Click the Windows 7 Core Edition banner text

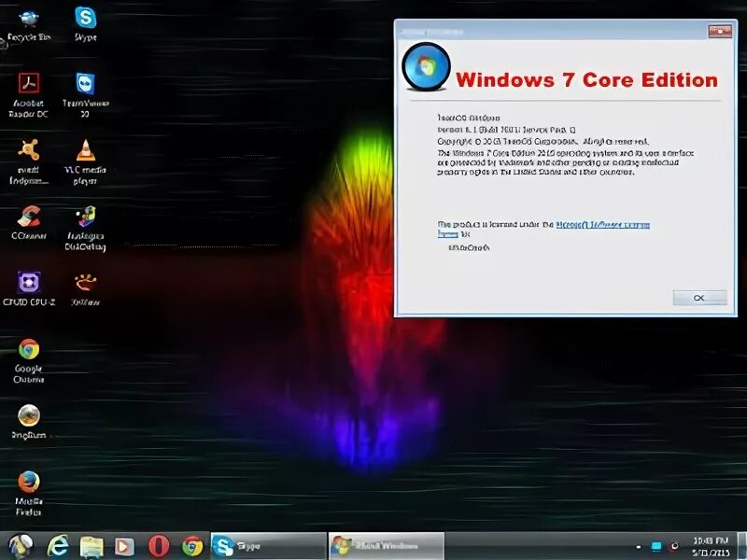pyautogui.click(x=586, y=79)
